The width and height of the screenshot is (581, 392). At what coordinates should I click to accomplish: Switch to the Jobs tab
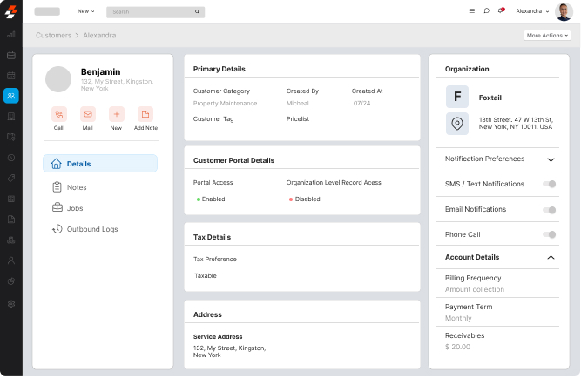75,208
